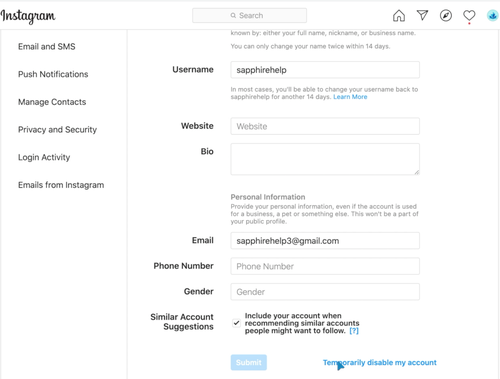Click the search magnifier icon
The height and width of the screenshot is (379, 500).
click(x=233, y=16)
